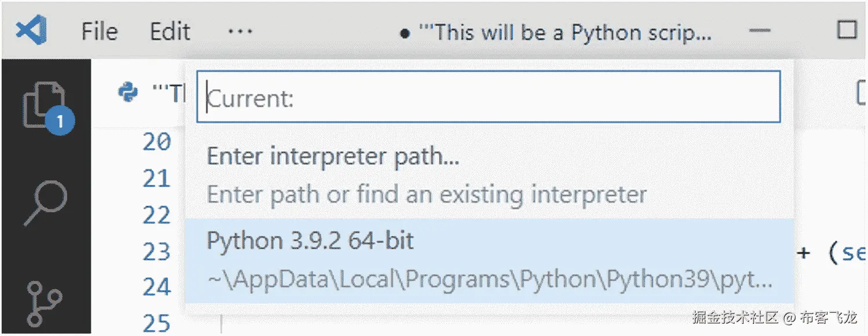Open the File menu

click(x=98, y=31)
